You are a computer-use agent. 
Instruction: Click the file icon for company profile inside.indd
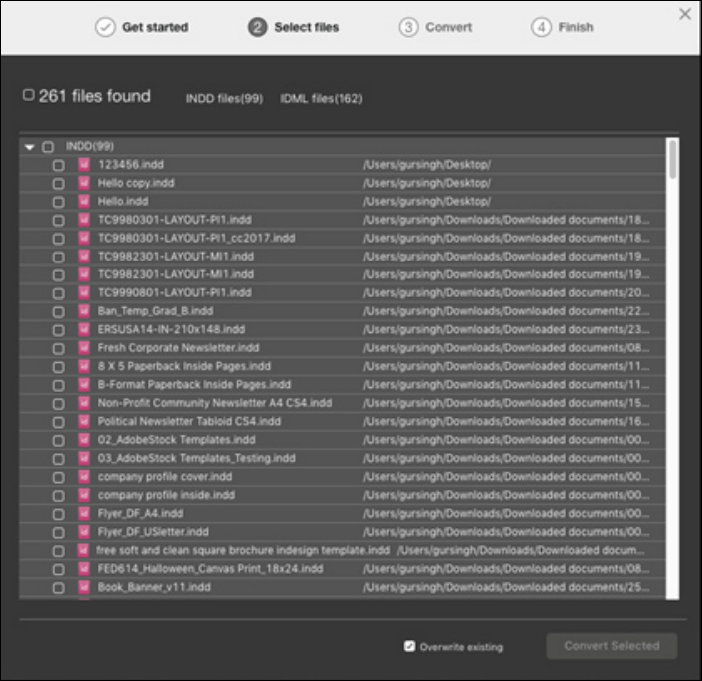pyautogui.click(x=84, y=495)
